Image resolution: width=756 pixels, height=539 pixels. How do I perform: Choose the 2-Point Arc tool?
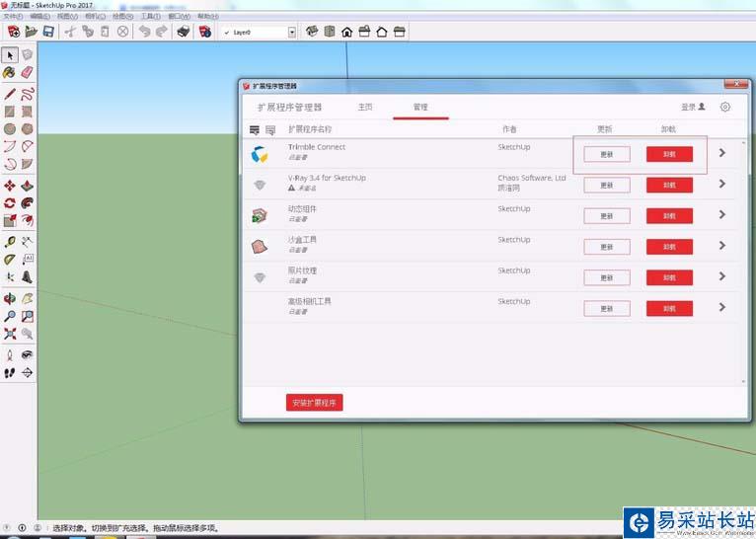28,146
